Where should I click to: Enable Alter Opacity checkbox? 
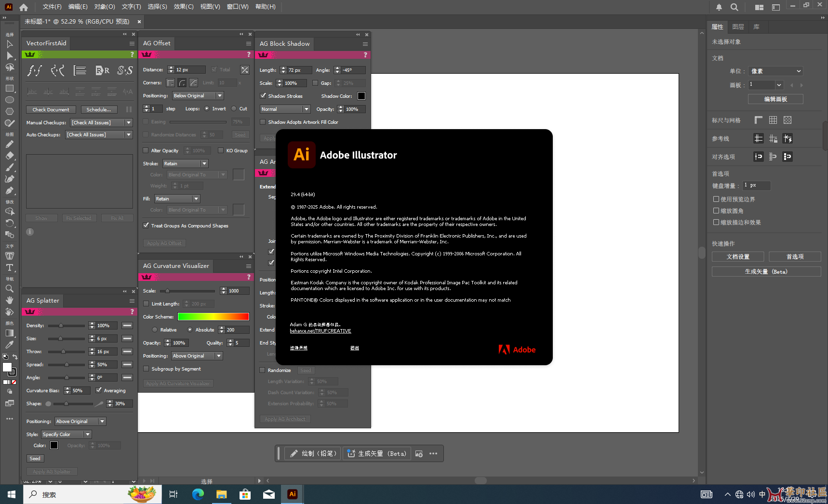click(x=146, y=150)
